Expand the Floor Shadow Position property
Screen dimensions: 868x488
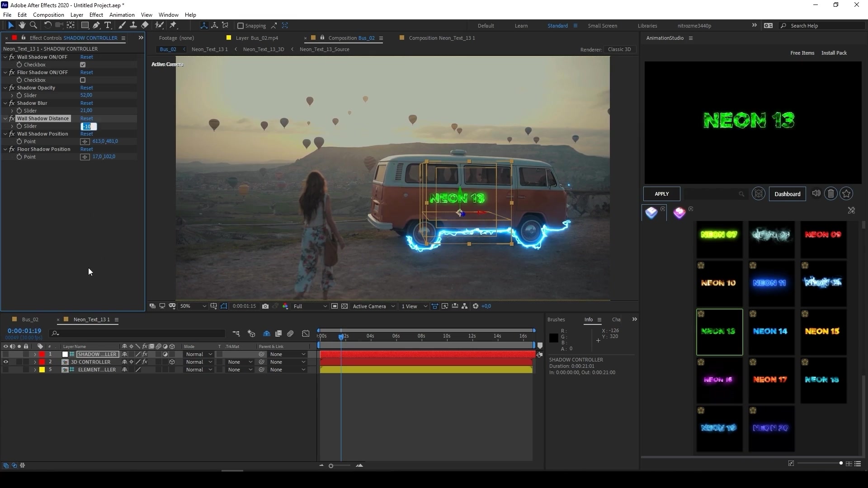click(5, 149)
